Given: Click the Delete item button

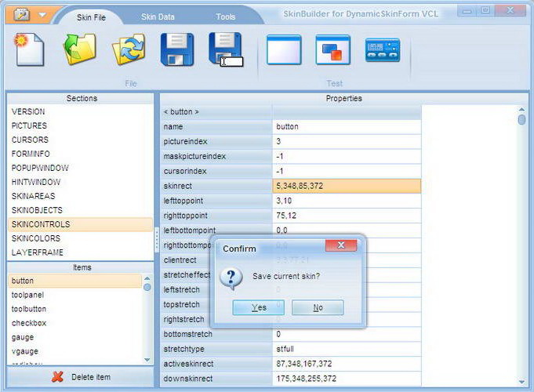Looking at the screenshot, I should (x=80, y=377).
